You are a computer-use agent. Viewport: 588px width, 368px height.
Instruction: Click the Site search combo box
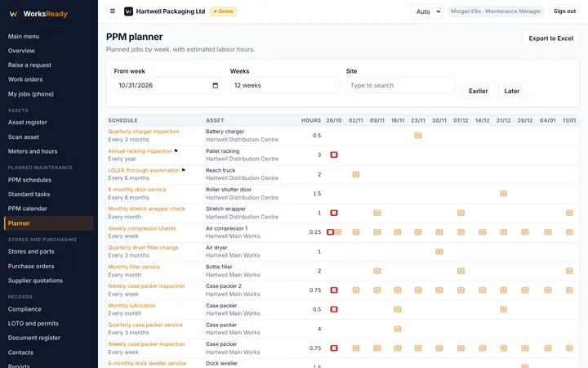click(x=400, y=85)
